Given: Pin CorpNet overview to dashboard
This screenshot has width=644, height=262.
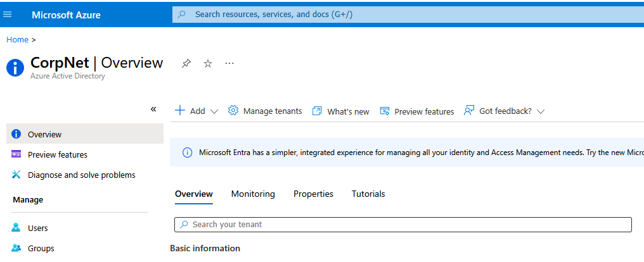Looking at the screenshot, I should 186,63.
